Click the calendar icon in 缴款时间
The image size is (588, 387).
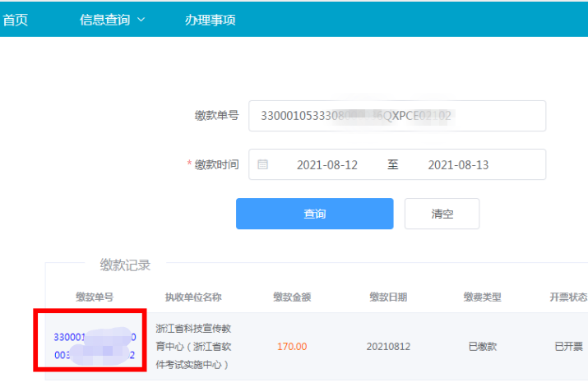pyautogui.click(x=262, y=164)
